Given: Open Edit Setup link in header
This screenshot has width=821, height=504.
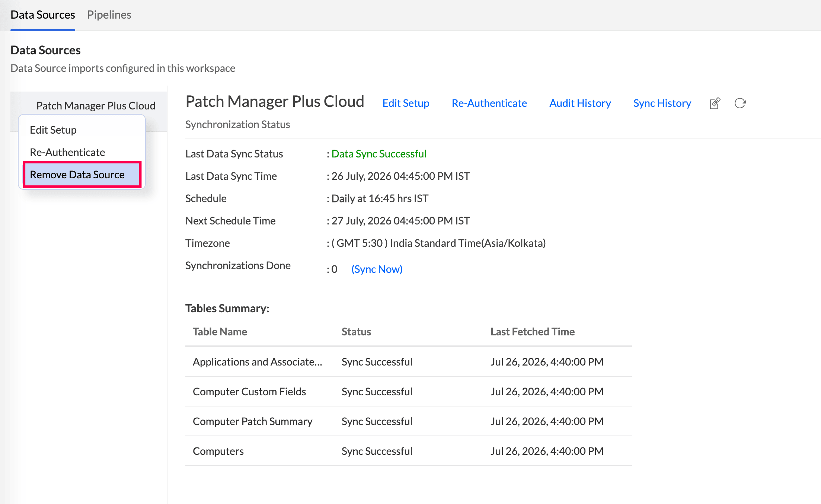Looking at the screenshot, I should tap(406, 103).
